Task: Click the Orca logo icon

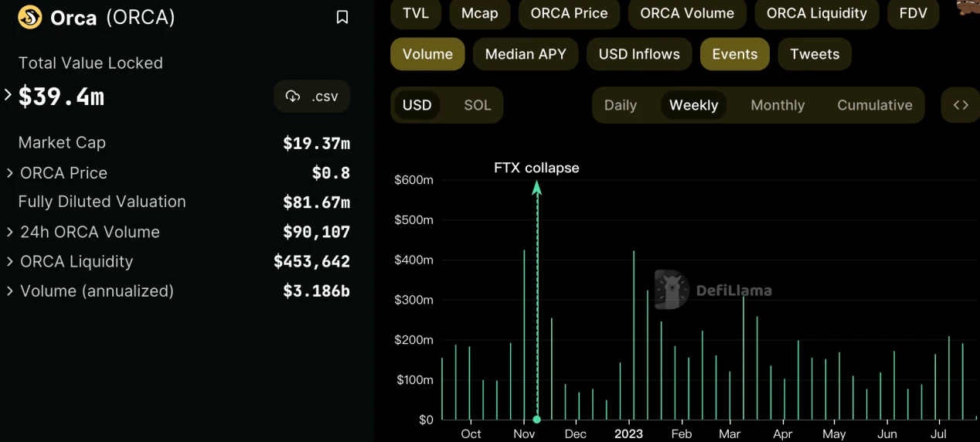Action: pyautogui.click(x=30, y=17)
